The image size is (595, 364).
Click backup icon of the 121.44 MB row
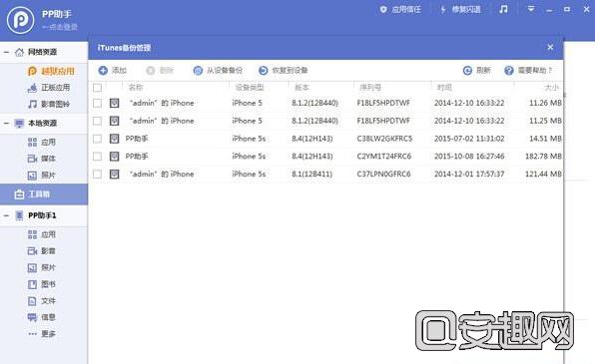tap(114, 175)
